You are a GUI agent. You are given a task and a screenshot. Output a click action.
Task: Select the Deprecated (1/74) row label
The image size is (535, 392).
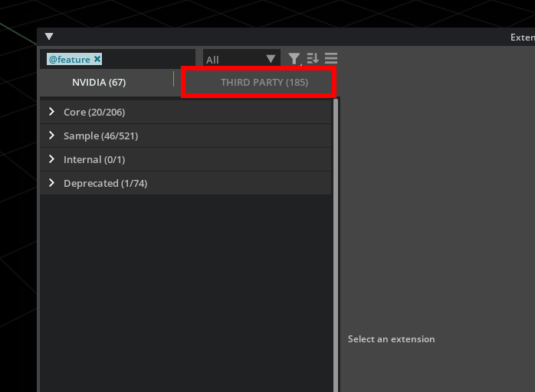[105, 183]
